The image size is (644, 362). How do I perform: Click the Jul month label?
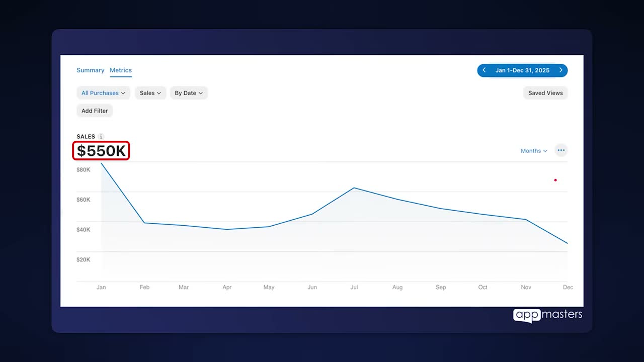pyautogui.click(x=354, y=288)
